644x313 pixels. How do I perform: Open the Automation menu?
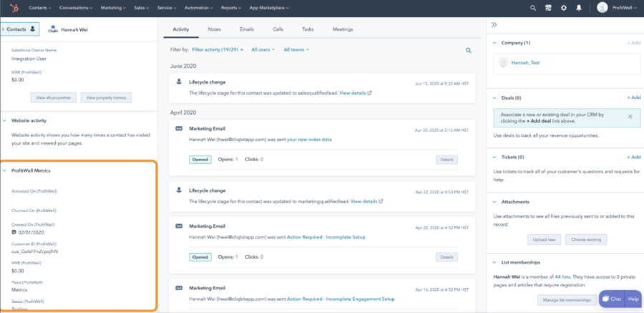pos(199,8)
